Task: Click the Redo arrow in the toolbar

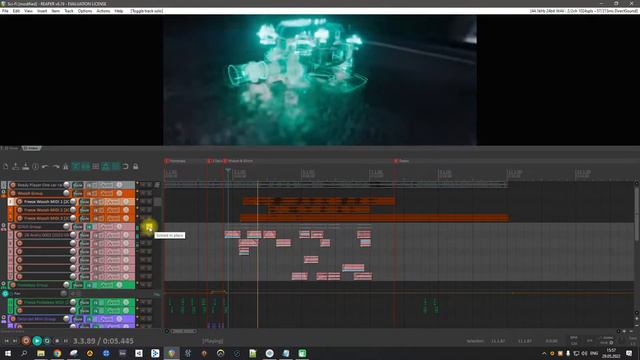Action: 56,167
